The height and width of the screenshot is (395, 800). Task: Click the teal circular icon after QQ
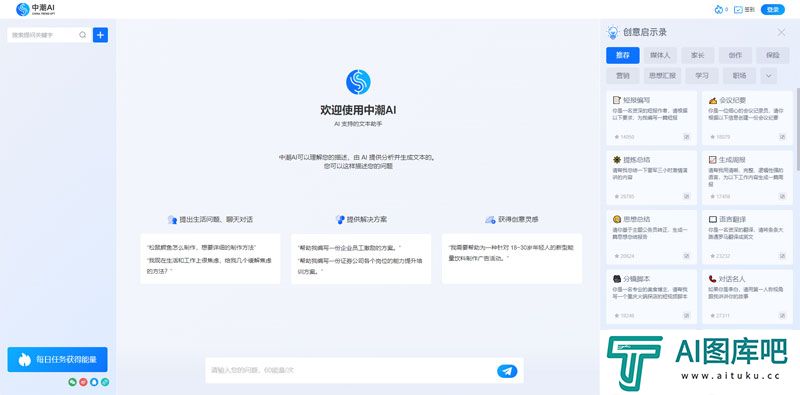pos(105,382)
